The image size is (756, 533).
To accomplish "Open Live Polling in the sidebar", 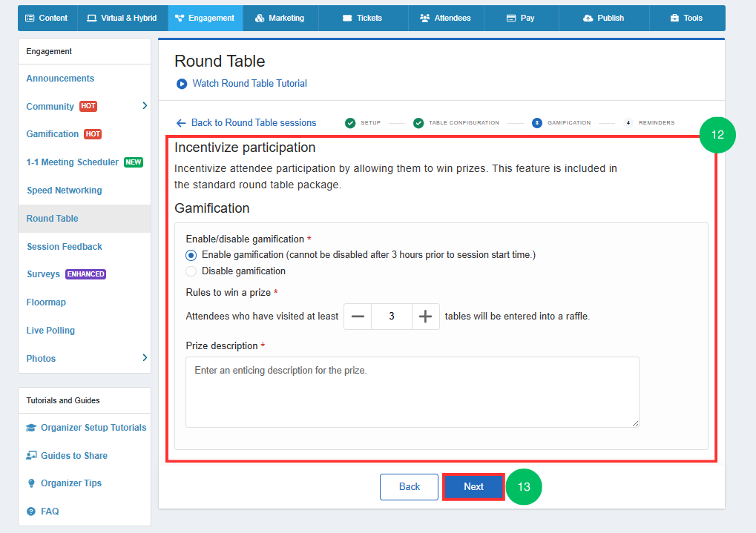I will (x=50, y=331).
